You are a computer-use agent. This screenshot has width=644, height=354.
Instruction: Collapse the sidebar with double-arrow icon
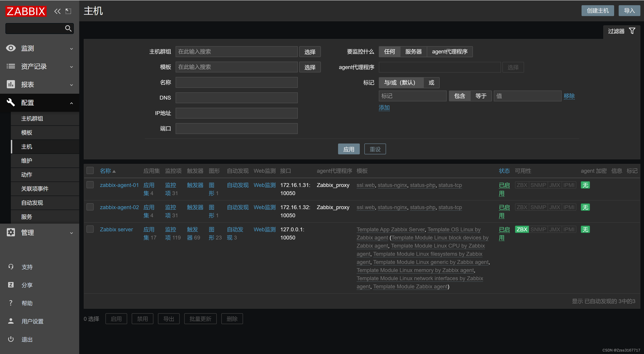(57, 11)
